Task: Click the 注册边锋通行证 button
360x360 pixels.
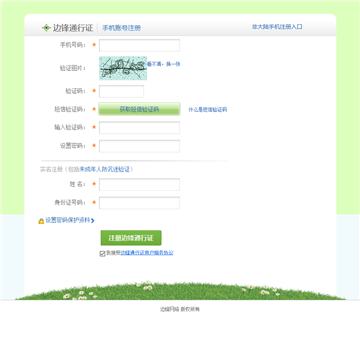Action: (x=131, y=238)
